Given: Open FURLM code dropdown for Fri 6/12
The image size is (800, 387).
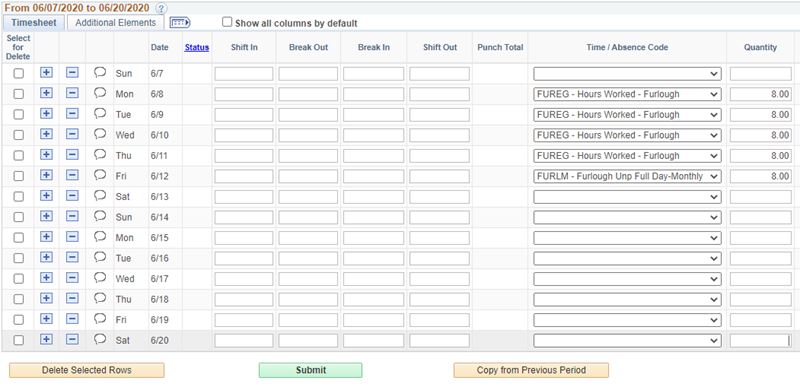Looking at the screenshot, I should click(627, 176).
